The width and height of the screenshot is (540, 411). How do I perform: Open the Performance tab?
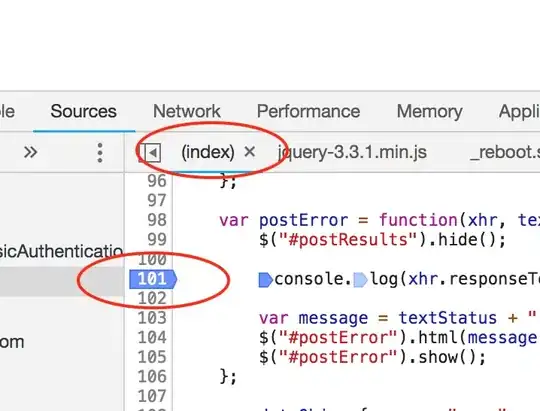click(x=308, y=111)
